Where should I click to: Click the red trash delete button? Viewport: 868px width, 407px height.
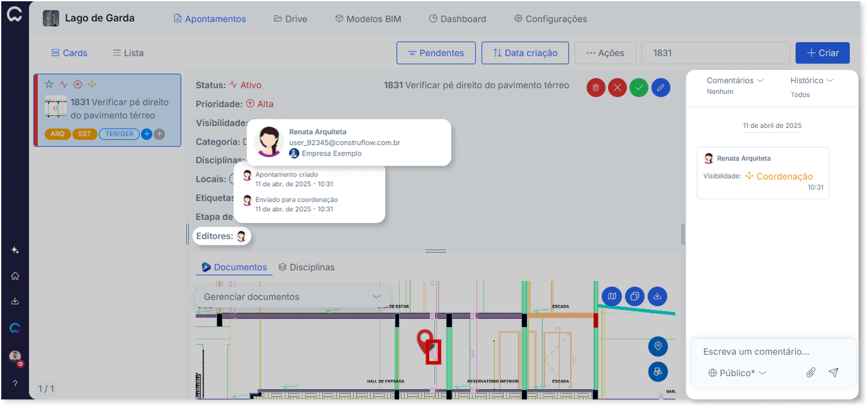[x=596, y=88]
